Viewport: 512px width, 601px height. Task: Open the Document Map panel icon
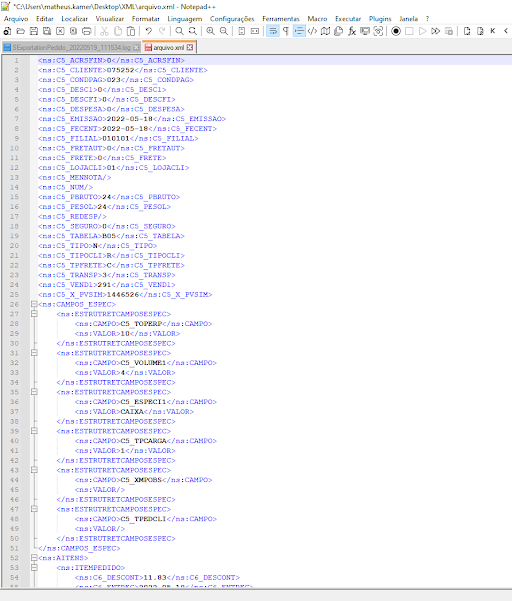[325, 31]
